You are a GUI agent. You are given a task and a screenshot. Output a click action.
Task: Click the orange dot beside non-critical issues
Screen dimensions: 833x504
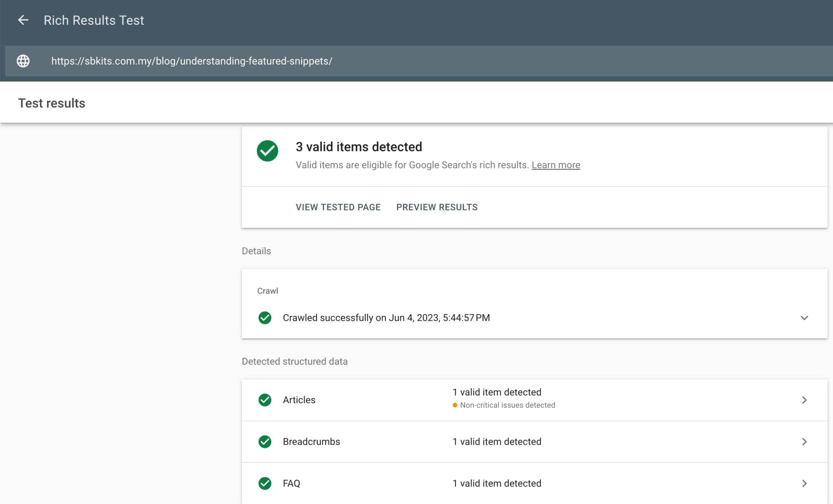click(455, 405)
